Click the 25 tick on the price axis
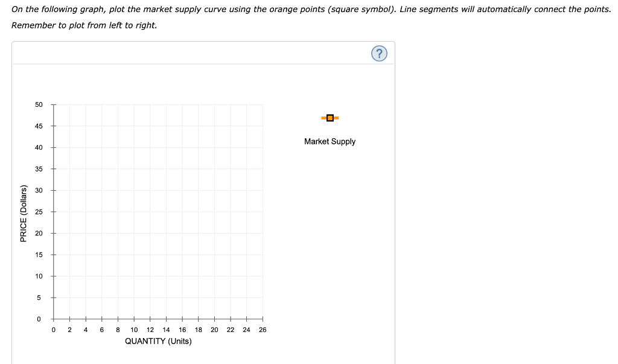The height and width of the screenshot is (364, 618). [x=53, y=212]
